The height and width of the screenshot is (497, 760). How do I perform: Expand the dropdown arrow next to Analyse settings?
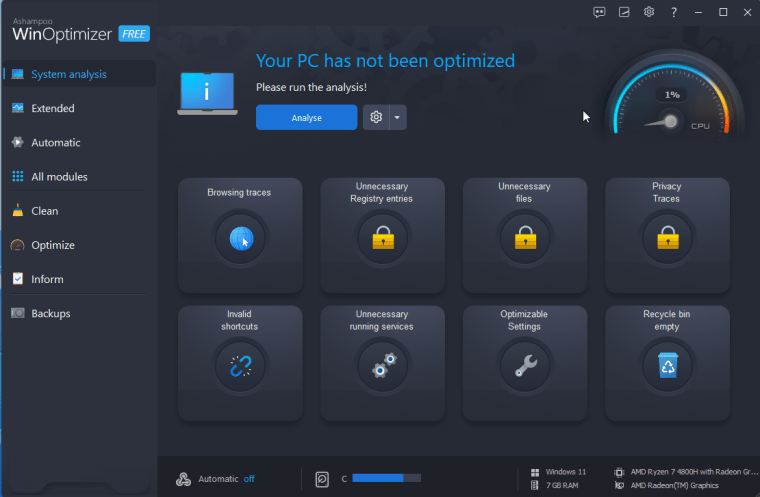click(397, 117)
